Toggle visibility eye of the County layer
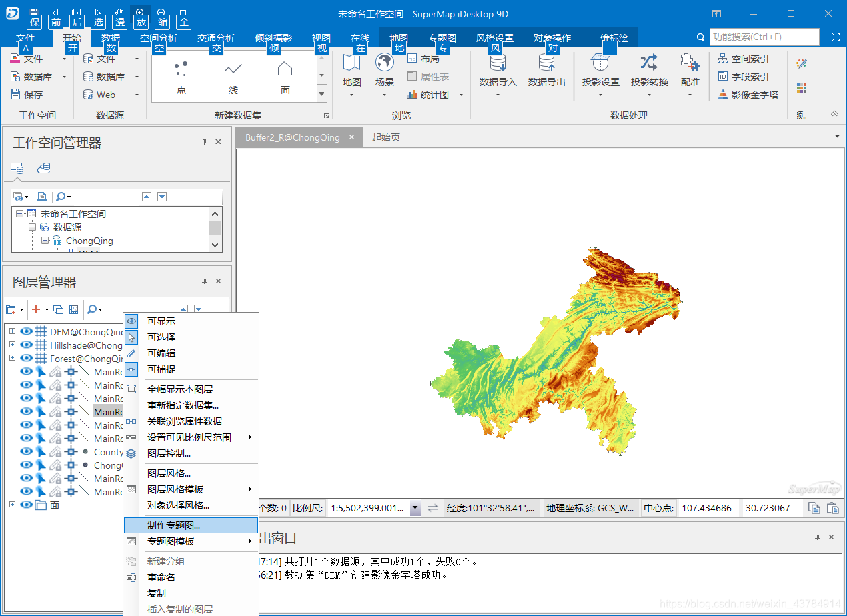The height and width of the screenshot is (616, 847). [x=27, y=451]
